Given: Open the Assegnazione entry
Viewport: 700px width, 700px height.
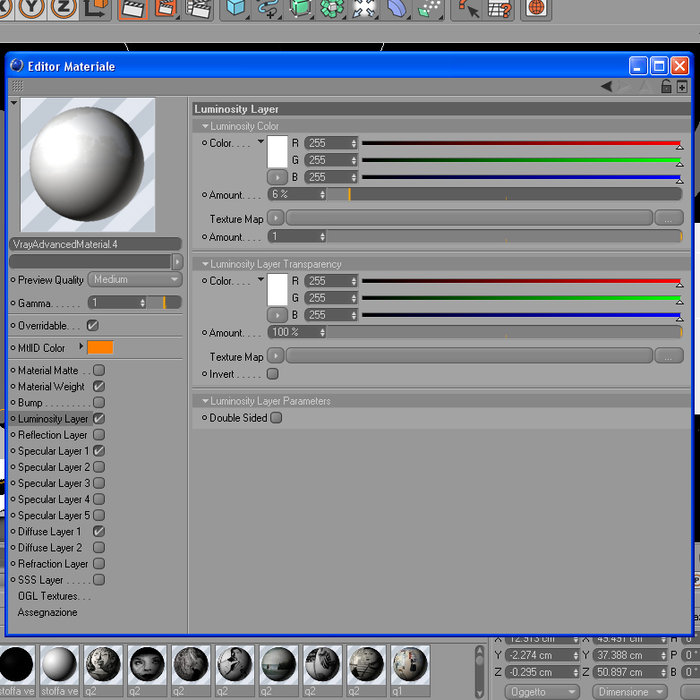Looking at the screenshot, I should pos(47,612).
